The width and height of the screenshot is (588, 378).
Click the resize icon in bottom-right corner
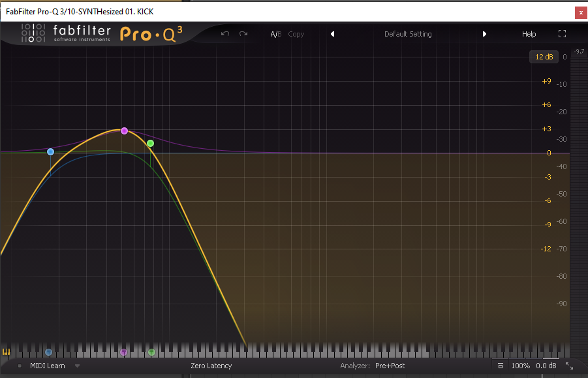(x=569, y=366)
